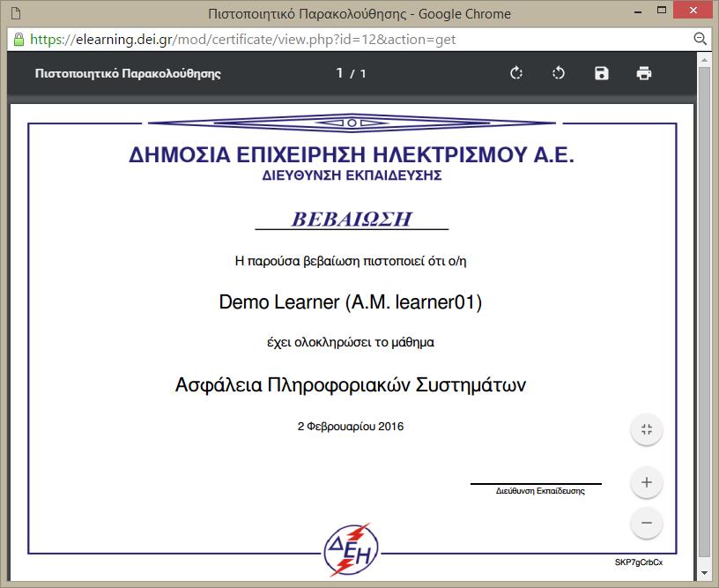Click the page icon in title bar
Viewport: 719px width, 588px height.
(16, 13)
